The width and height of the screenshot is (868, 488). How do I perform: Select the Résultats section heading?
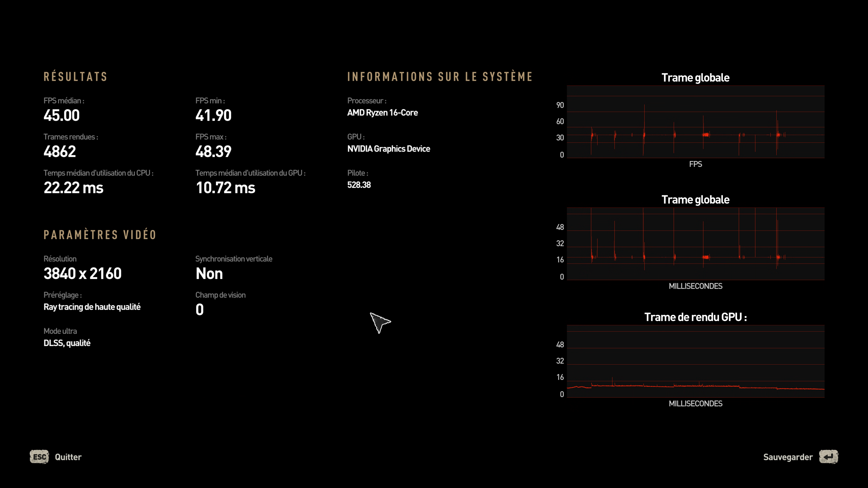(75, 77)
